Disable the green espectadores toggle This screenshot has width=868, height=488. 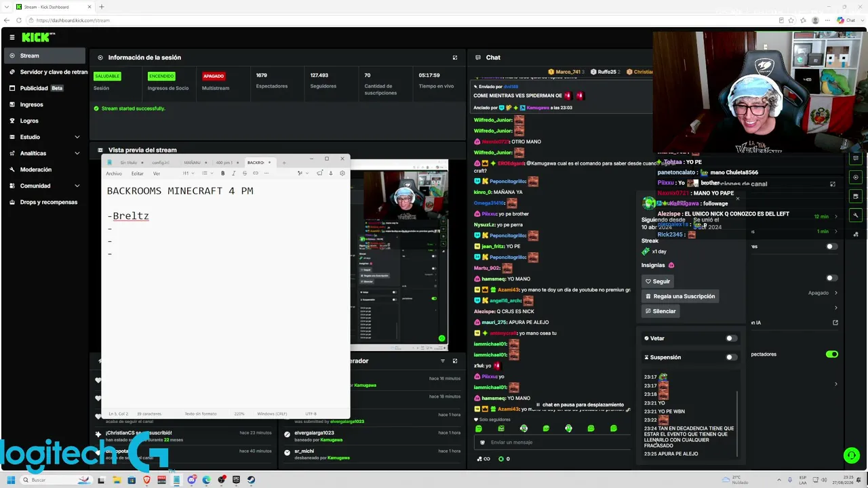point(832,354)
